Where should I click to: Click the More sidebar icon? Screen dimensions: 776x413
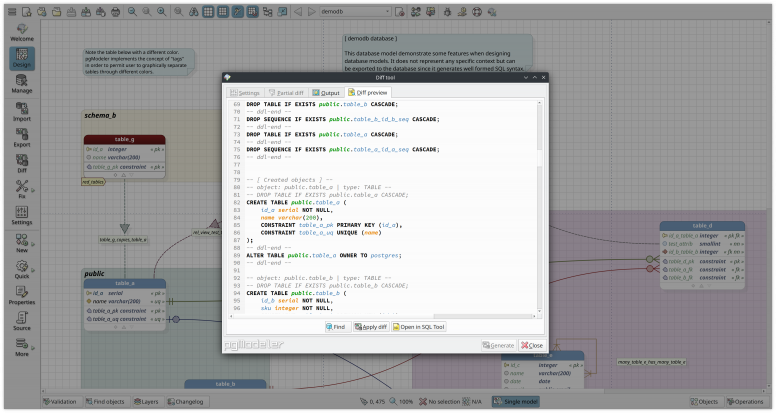pyautogui.click(x=22, y=347)
